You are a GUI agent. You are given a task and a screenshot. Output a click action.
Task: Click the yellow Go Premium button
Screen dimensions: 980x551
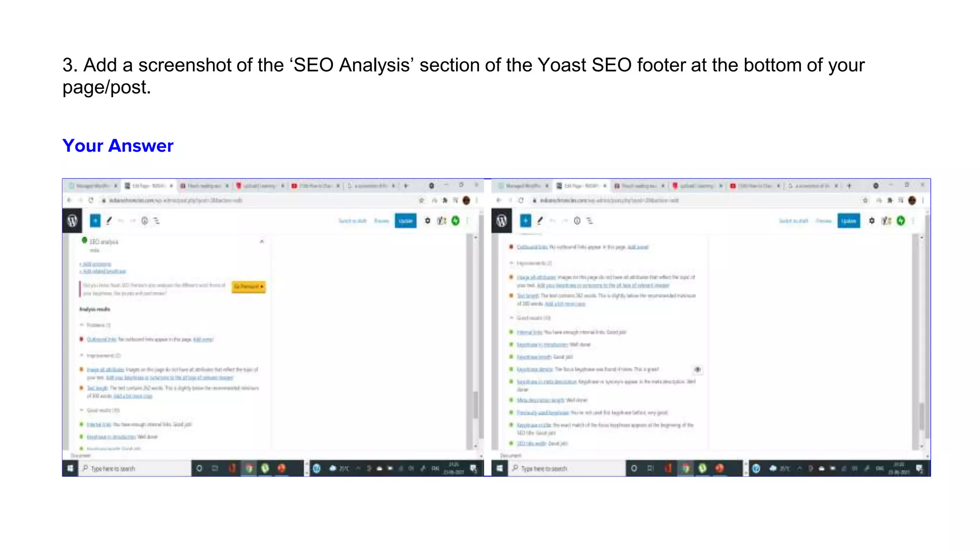(x=248, y=287)
